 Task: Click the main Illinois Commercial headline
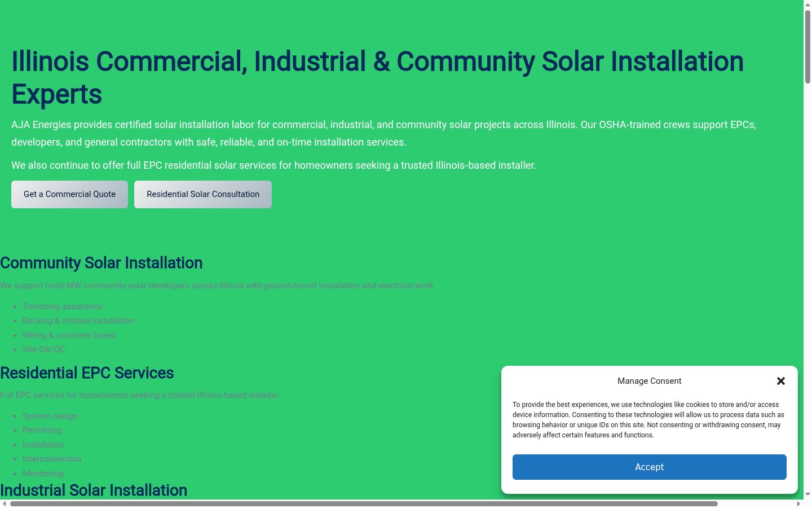coord(377,77)
